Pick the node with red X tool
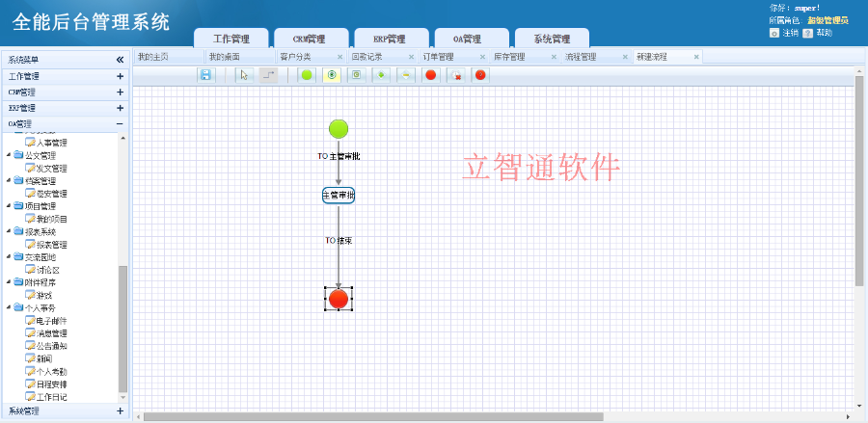This screenshot has height=423, width=868. [455, 75]
